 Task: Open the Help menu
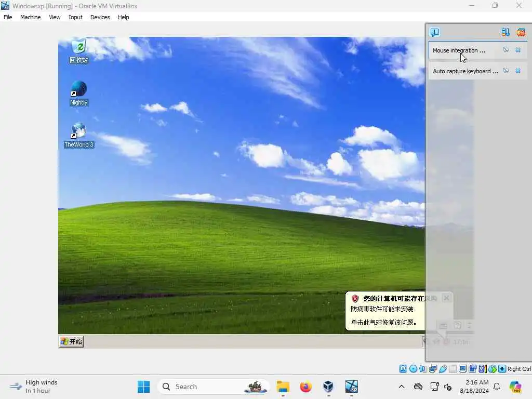(x=124, y=17)
